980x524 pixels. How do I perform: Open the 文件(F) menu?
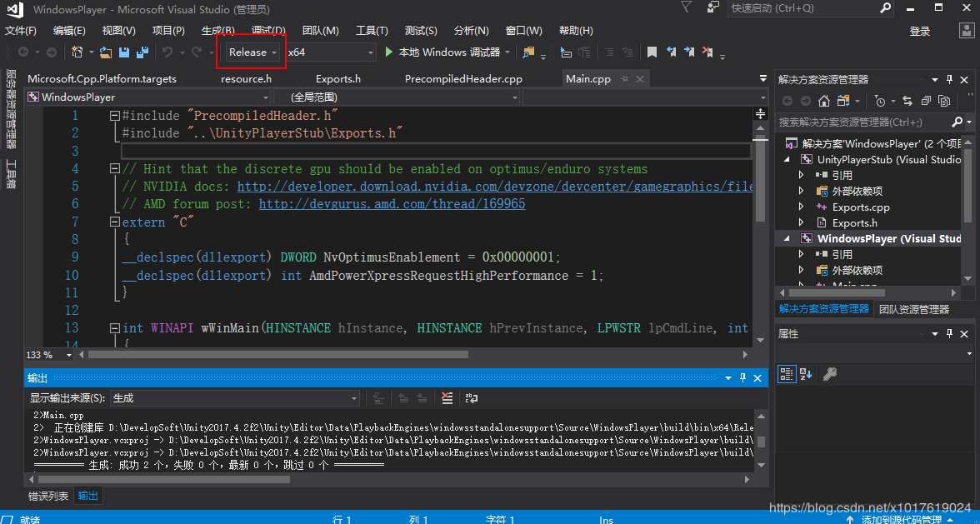click(x=21, y=31)
